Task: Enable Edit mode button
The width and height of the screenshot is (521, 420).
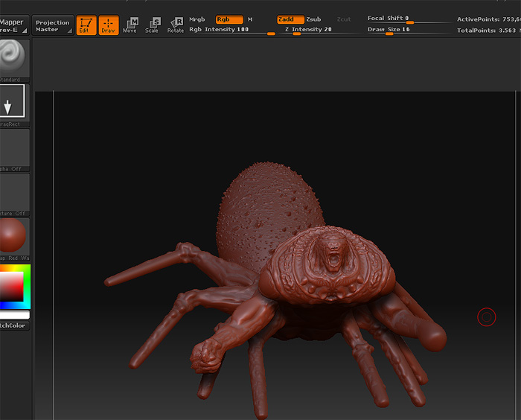Action: tap(86, 26)
